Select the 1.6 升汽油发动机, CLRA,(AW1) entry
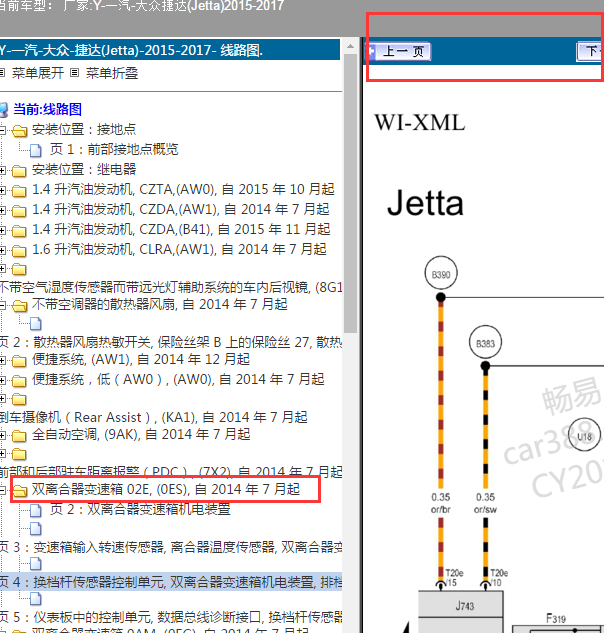This screenshot has width=604, height=633. pyautogui.click(x=179, y=249)
